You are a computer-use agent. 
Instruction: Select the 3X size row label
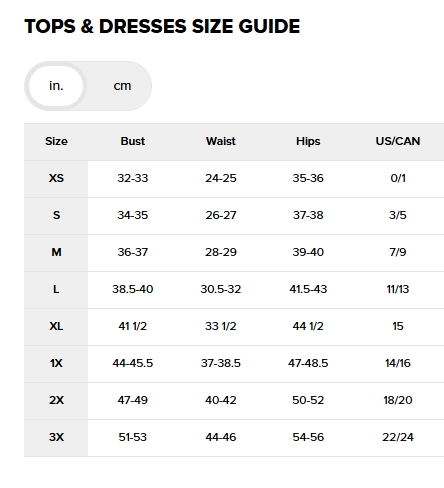(56, 437)
